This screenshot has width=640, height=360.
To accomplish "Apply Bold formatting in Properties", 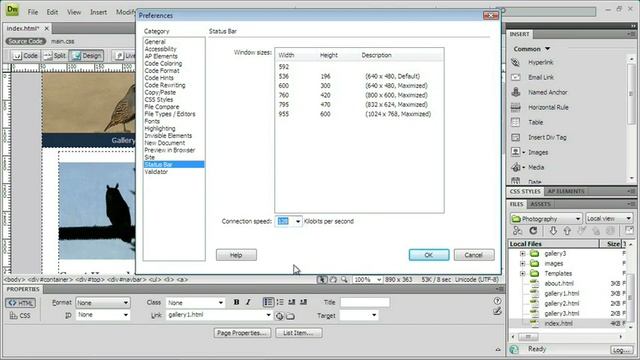I will 236,302.
